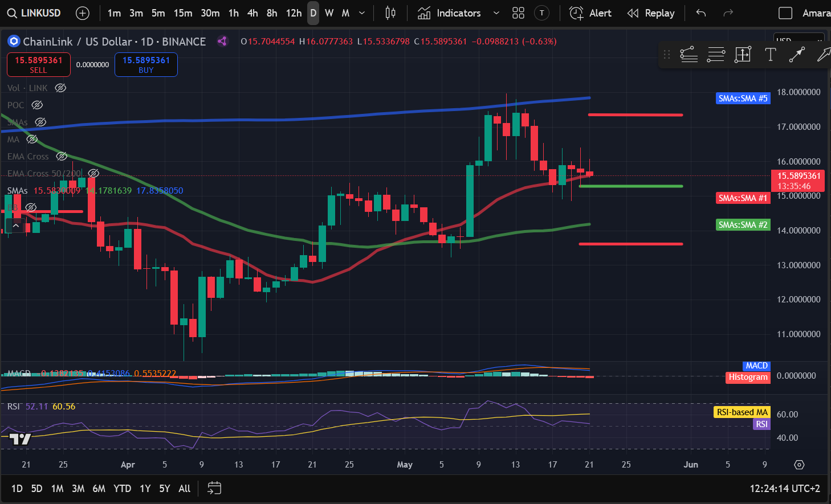Click the ChainLink symbol logo
Viewport: 831px width, 504px height.
(14, 41)
